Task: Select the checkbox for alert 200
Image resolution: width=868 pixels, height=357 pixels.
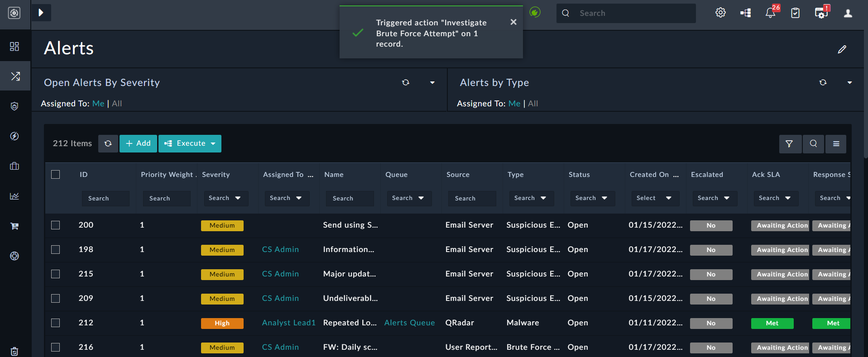Action: click(56, 225)
